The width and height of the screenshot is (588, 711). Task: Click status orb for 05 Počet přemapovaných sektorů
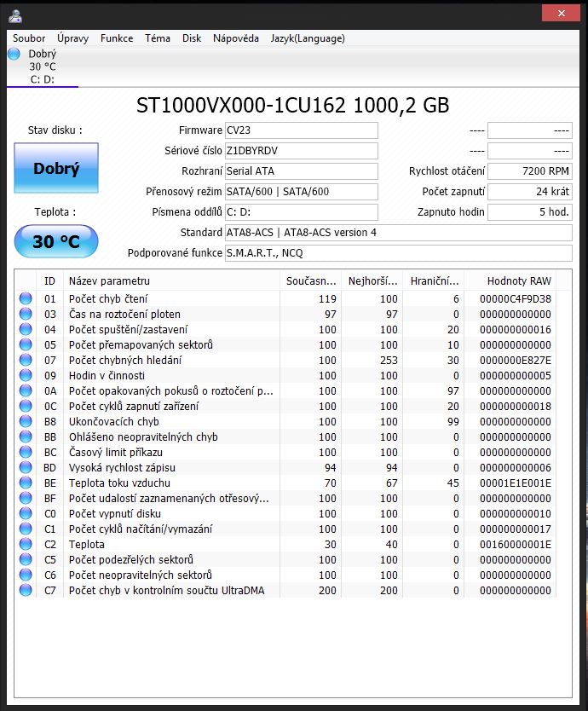[x=26, y=344]
